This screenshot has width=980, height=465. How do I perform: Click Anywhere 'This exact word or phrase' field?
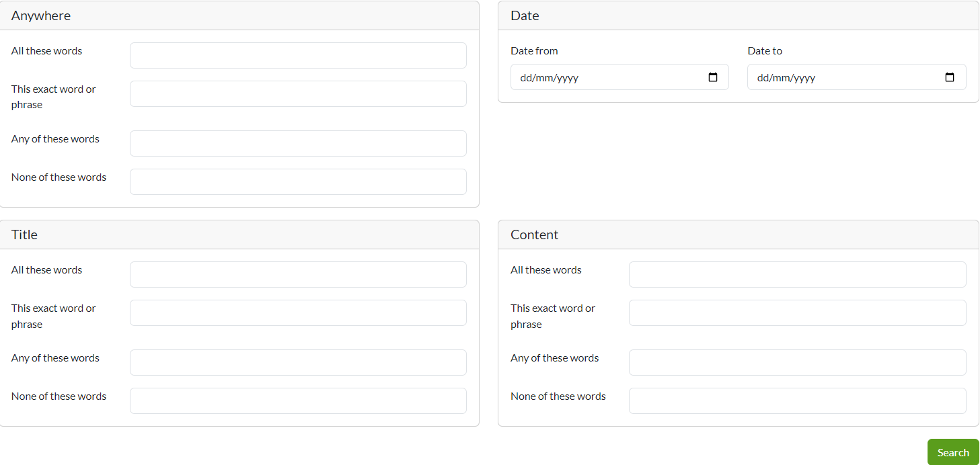[298, 93]
